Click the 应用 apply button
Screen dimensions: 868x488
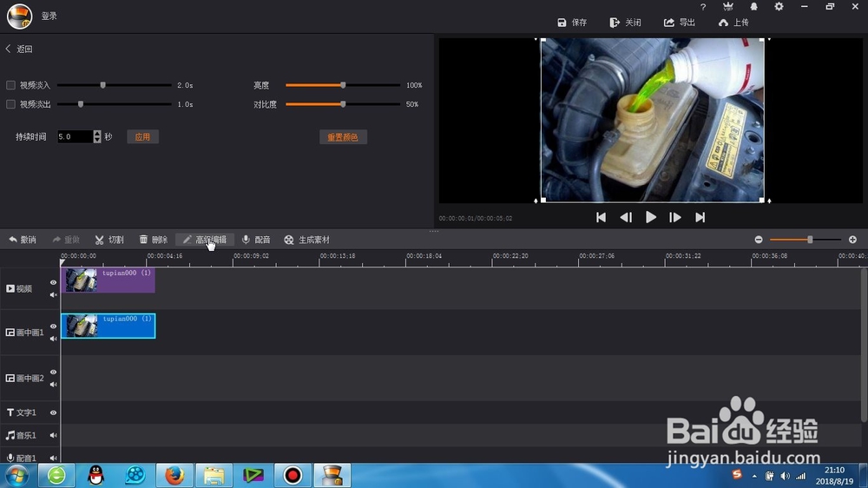pos(143,137)
